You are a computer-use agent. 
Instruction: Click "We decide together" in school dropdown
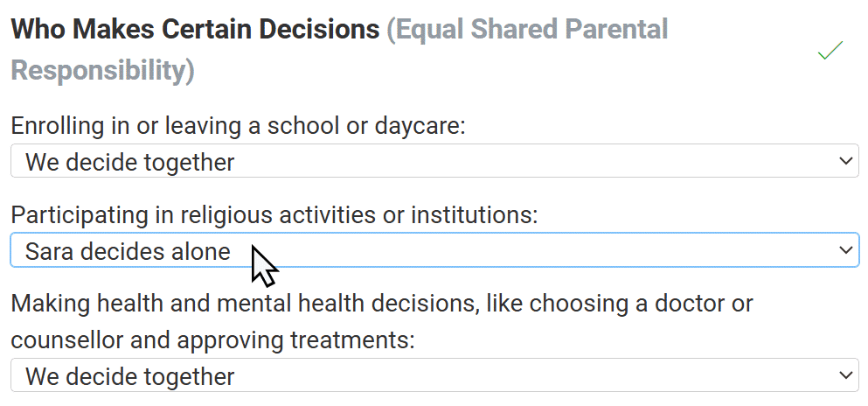pyautogui.click(x=129, y=162)
